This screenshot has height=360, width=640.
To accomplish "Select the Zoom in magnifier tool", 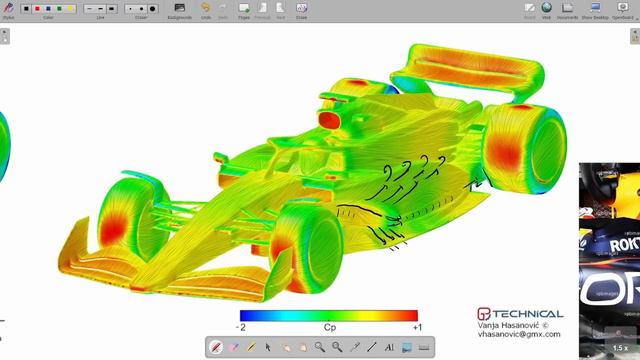I will 320,347.
